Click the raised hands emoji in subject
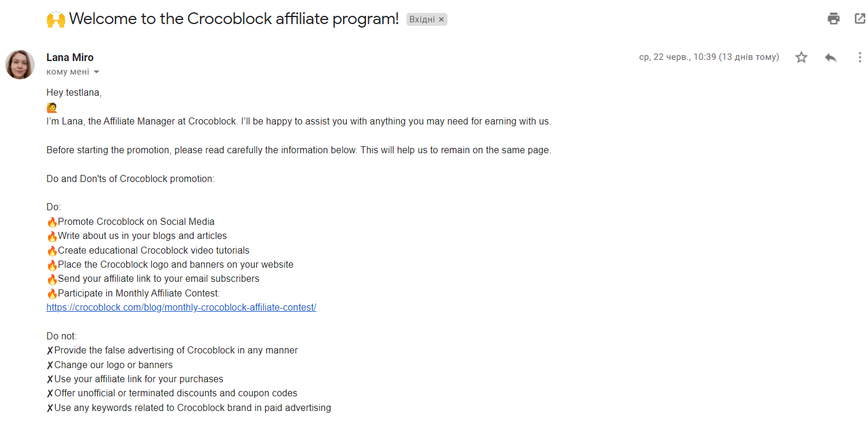Image resolution: width=868 pixels, height=428 pixels. (x=56, y=19)
